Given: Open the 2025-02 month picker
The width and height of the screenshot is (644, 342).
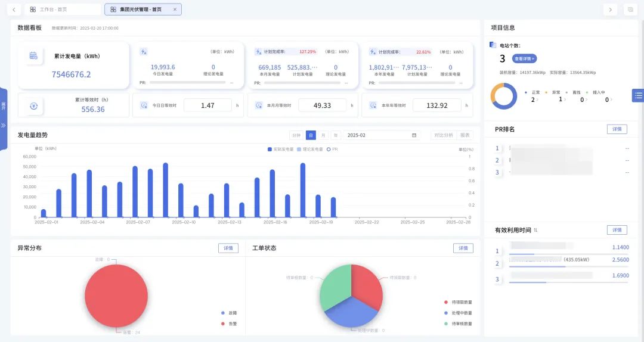Looking at the screenshot, I should 382,135.
